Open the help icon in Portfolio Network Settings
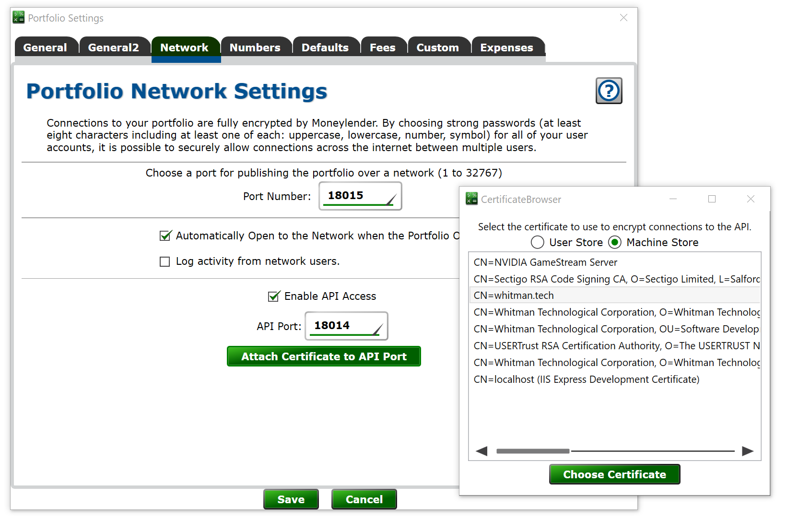 click(609, 91)
